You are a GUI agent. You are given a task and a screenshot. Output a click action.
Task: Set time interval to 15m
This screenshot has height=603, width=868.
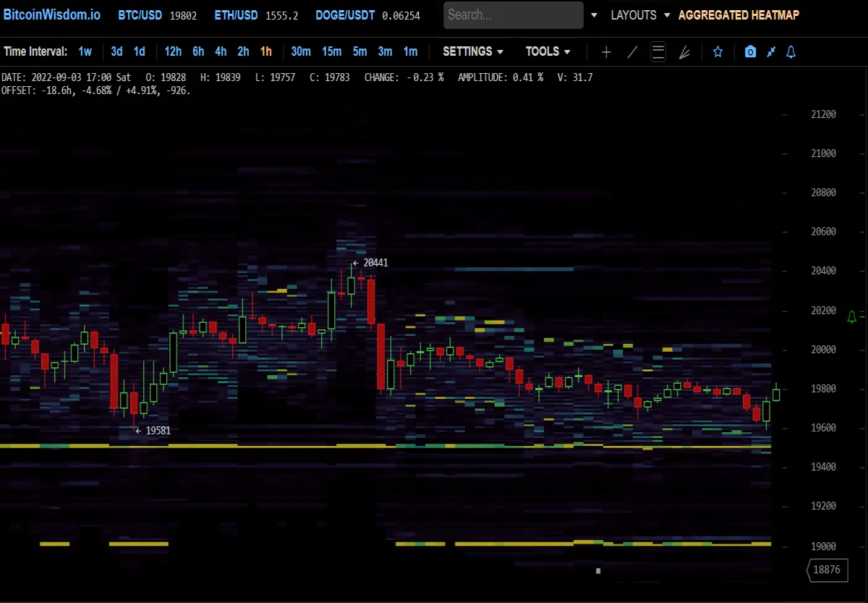[x=331, y=51]
